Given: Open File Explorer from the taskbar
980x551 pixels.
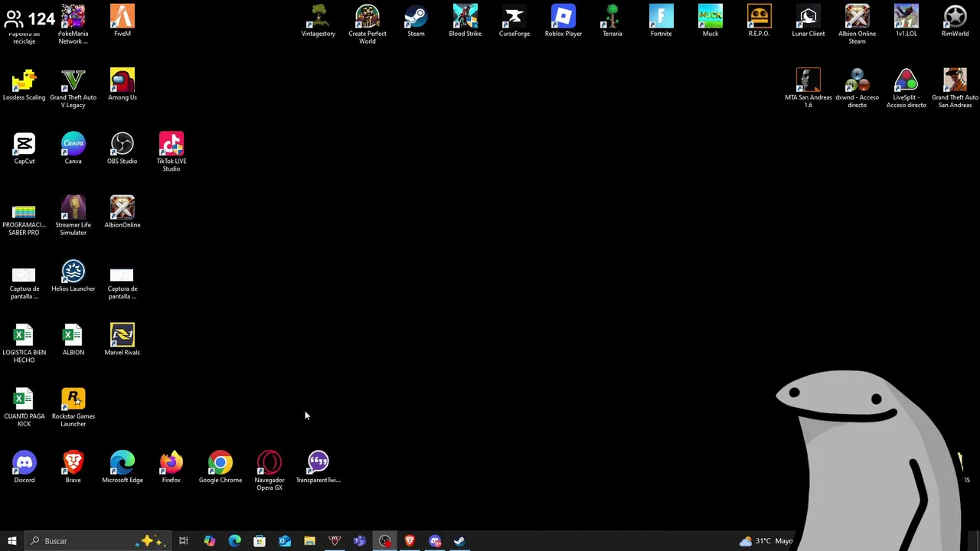Looking at the screenshot, I should coord(309,541).
